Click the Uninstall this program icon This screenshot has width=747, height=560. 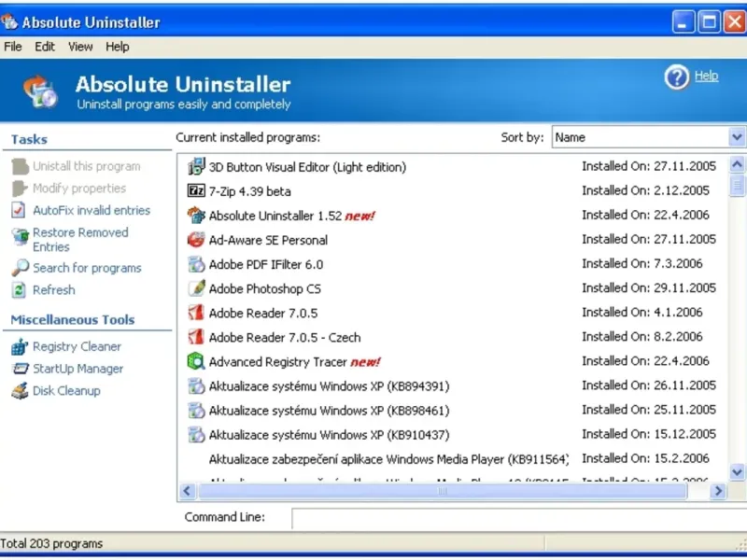point(20,167)
